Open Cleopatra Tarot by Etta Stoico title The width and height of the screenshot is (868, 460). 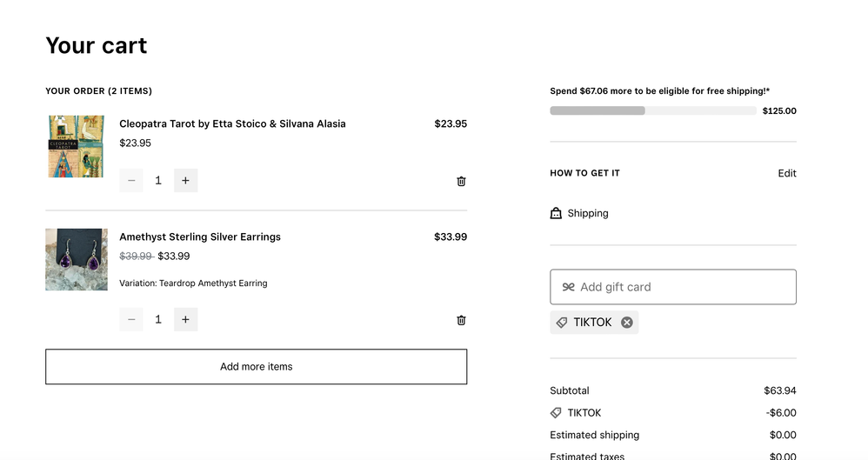232,123
